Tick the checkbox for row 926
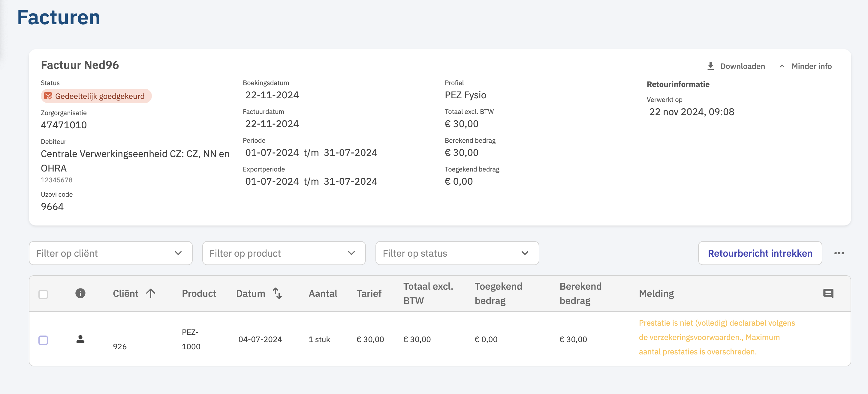This screenshot has width=868, height=394. tap(43, 340)
